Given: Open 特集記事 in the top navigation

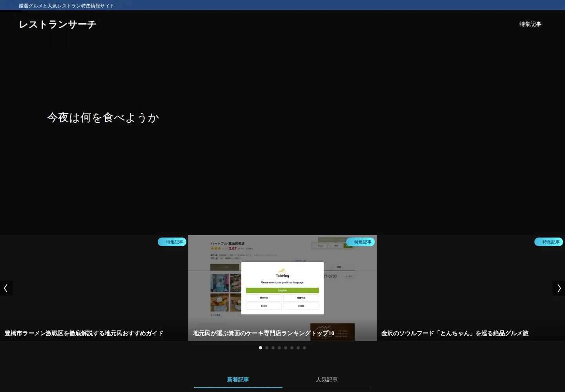Looking at the screenshot, I should pos(530,24).
